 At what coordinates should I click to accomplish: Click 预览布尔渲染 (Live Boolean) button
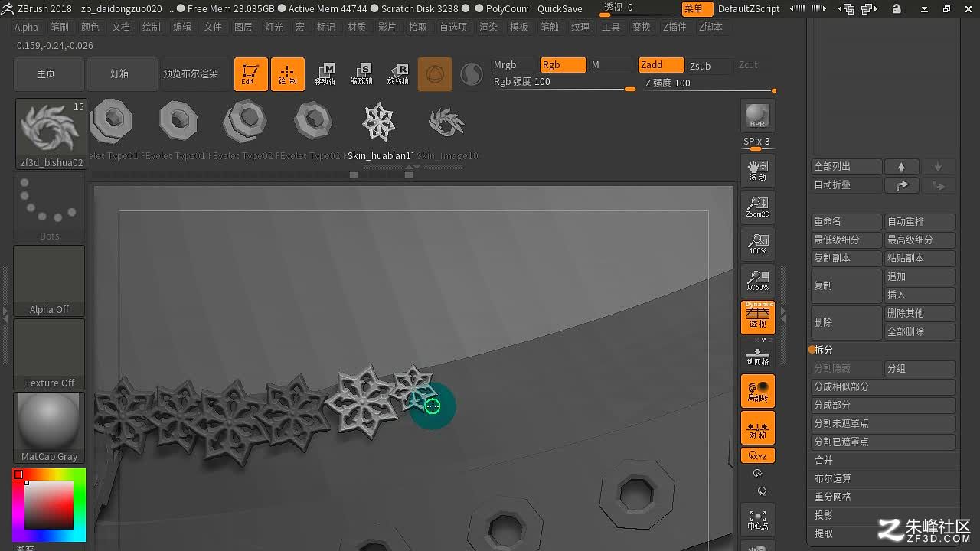click(191, 74)
